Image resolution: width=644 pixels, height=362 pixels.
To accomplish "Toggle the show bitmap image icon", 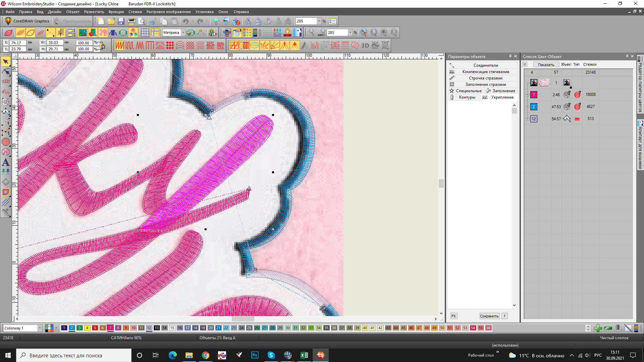I will tap(83, 33).
